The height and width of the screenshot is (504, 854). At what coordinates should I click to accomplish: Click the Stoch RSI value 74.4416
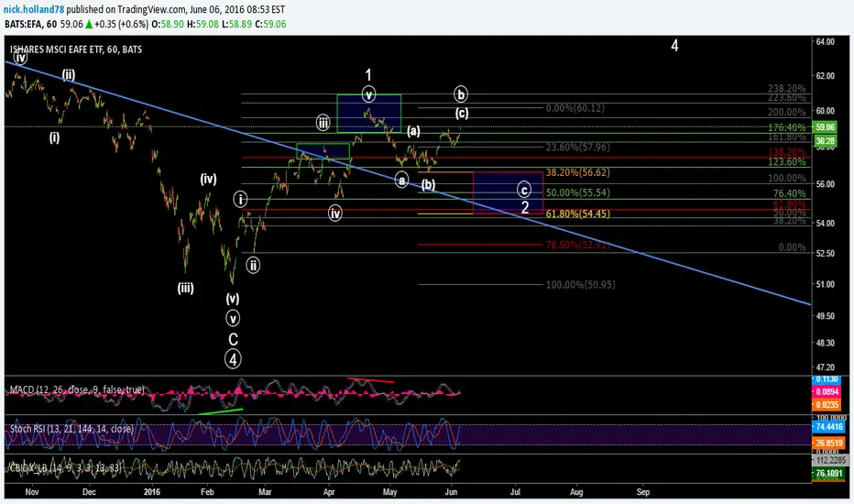coord(828,427)
